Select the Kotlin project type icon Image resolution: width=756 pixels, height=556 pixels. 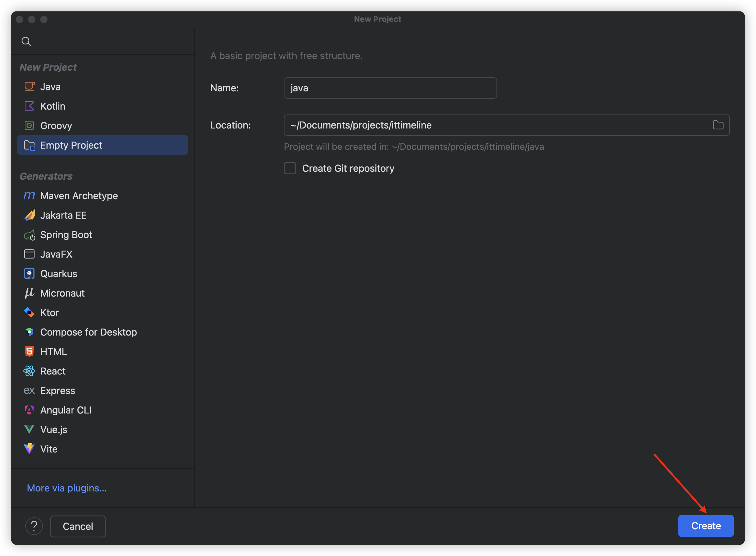(x=29, y=106)
